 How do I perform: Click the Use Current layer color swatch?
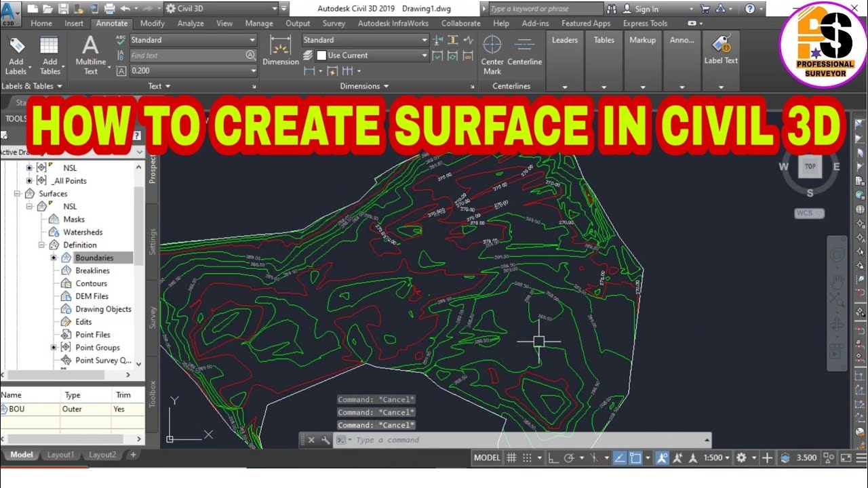tap(321, 56)
